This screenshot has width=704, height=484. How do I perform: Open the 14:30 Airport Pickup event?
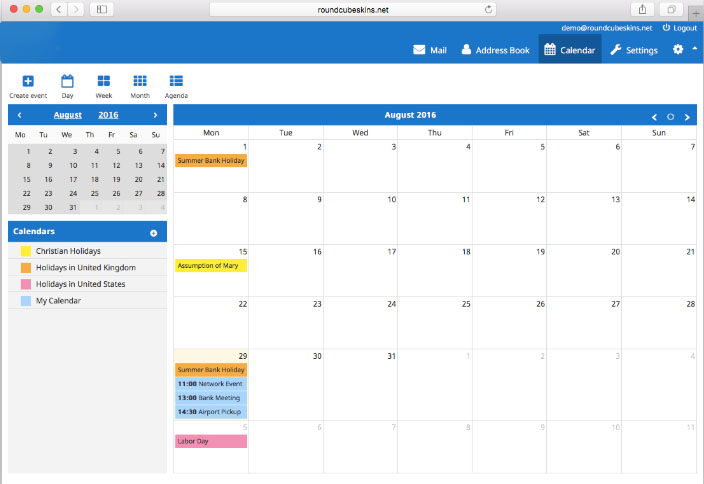point(210,411)
